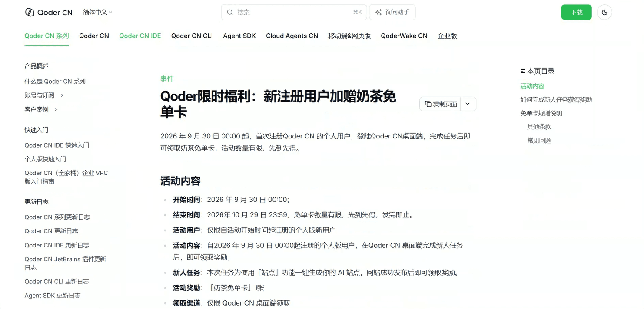Switch to the Qoder CN tab

pos(94,36)
